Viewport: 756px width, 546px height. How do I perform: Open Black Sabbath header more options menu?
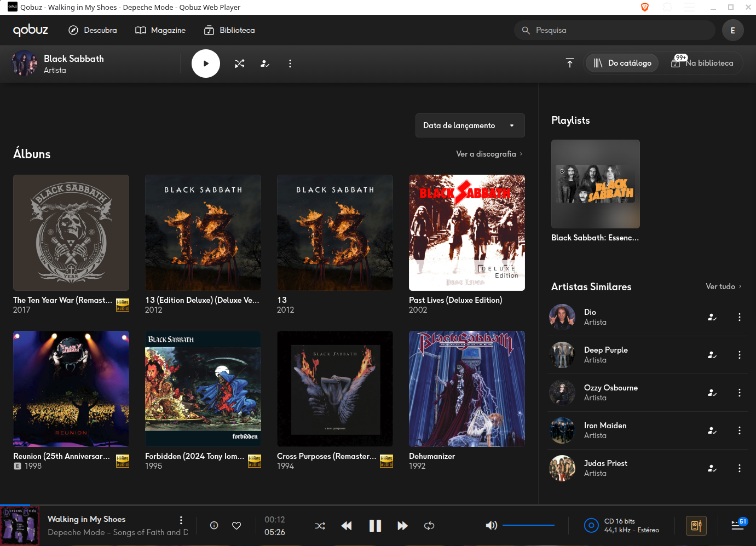coord(290,64)
